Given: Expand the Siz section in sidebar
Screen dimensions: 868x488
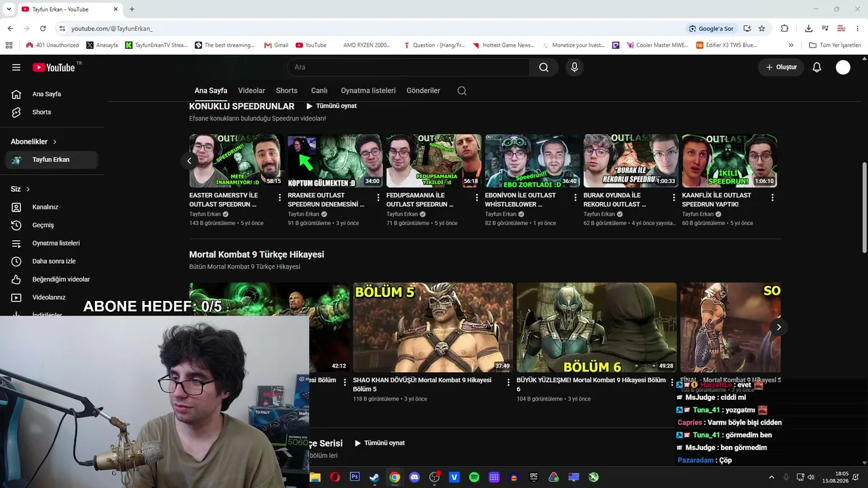Looking at the screenshot, I should 20,189.
